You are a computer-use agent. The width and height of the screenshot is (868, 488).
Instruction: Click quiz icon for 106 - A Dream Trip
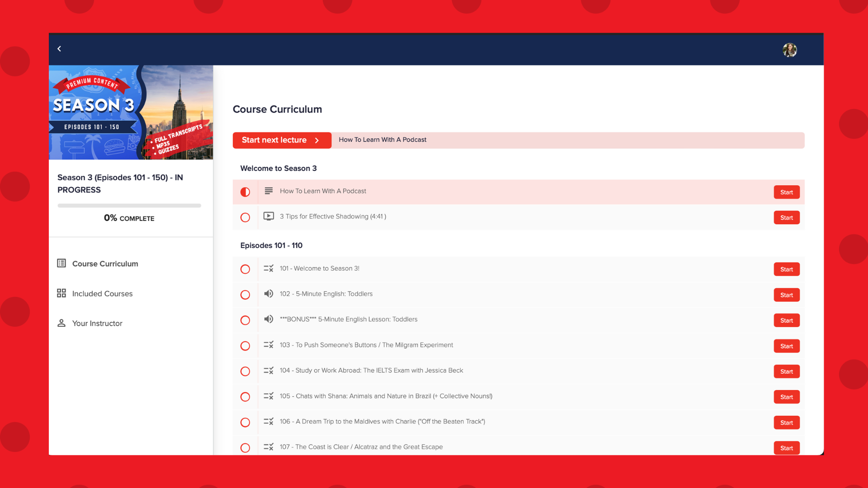[x=269, y=422]
